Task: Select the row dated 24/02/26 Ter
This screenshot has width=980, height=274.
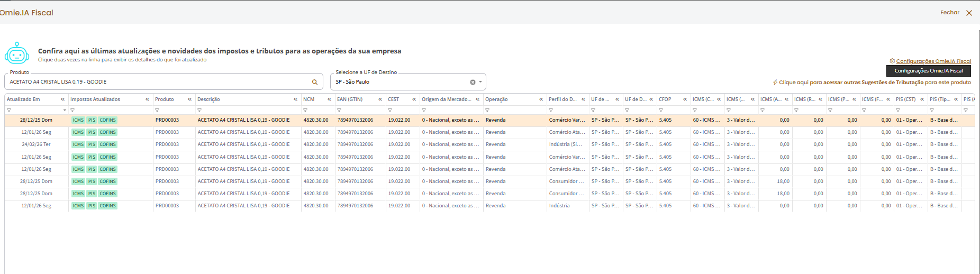Action: tap(489, 144)
